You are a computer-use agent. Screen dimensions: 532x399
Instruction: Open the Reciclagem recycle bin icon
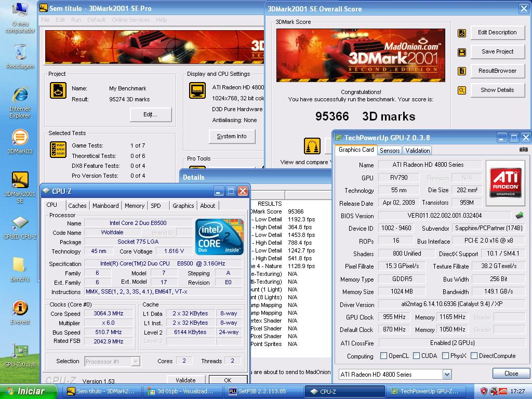(20, 56)
